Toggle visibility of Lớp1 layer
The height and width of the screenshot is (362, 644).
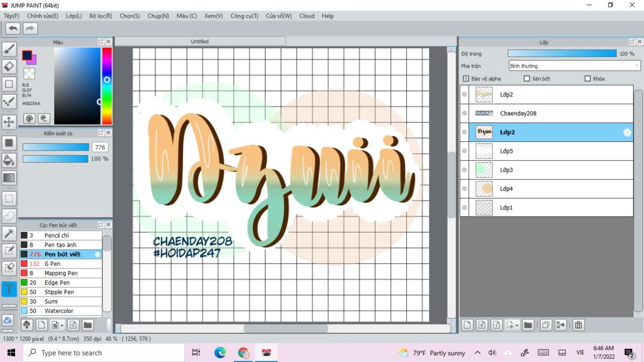465,207
